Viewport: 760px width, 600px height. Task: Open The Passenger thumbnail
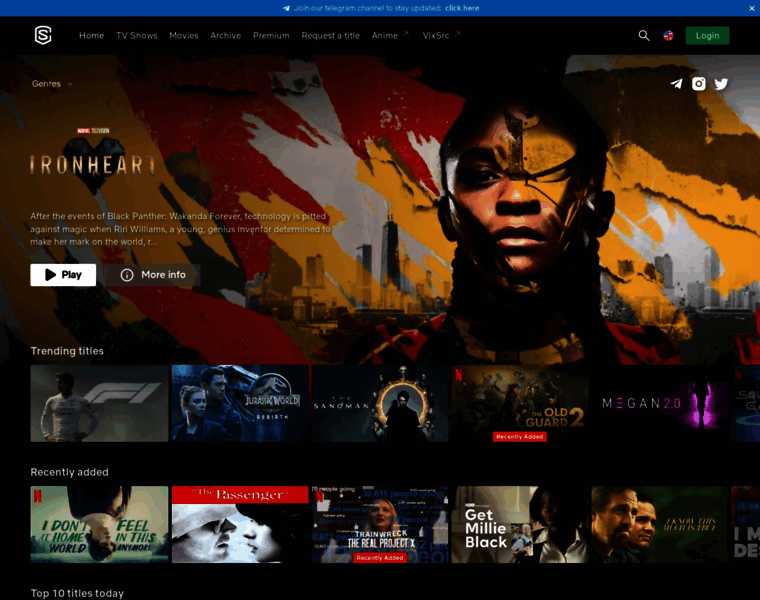pos(240,524)
